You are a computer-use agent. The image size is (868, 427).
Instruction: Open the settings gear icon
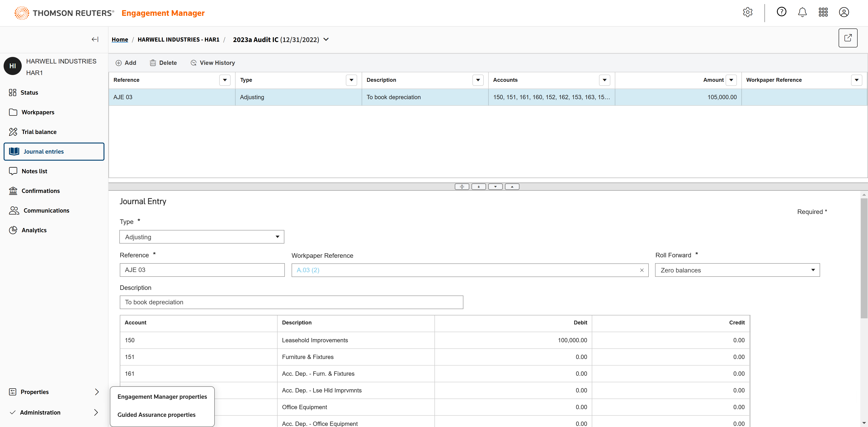(747, 12)
